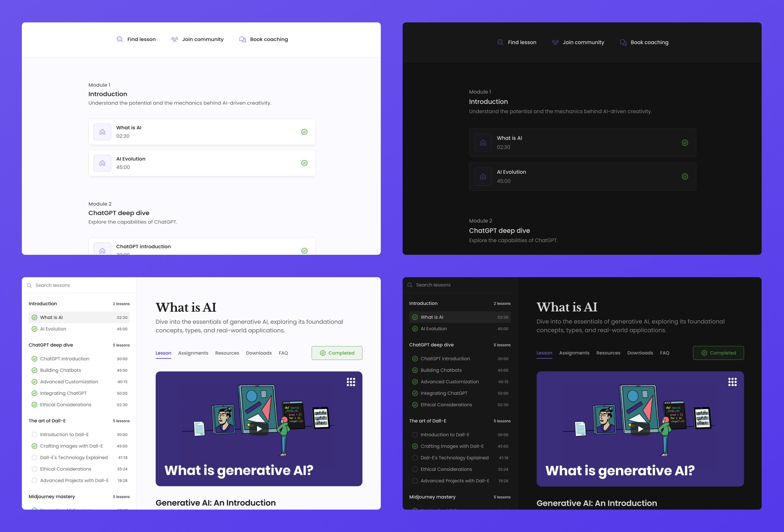Mark Dall-E's Technology Explained as complete

34,458
